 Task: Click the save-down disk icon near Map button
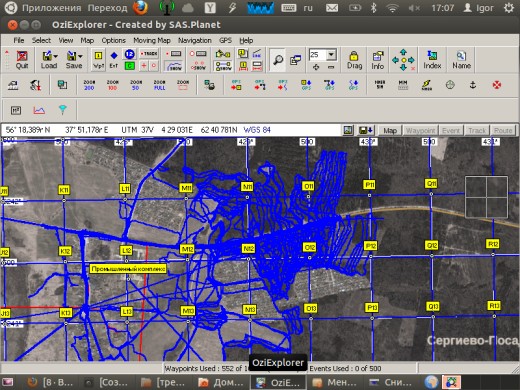tap(366, 130)
